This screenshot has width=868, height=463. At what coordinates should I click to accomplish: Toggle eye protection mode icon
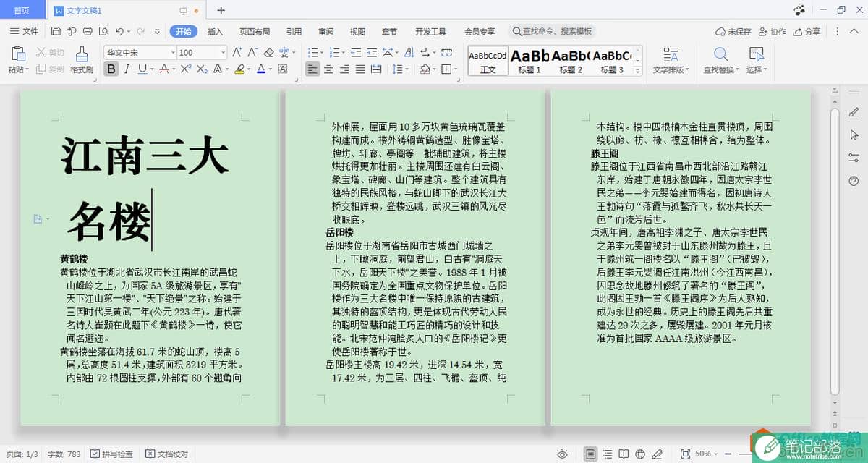(562, 454)
